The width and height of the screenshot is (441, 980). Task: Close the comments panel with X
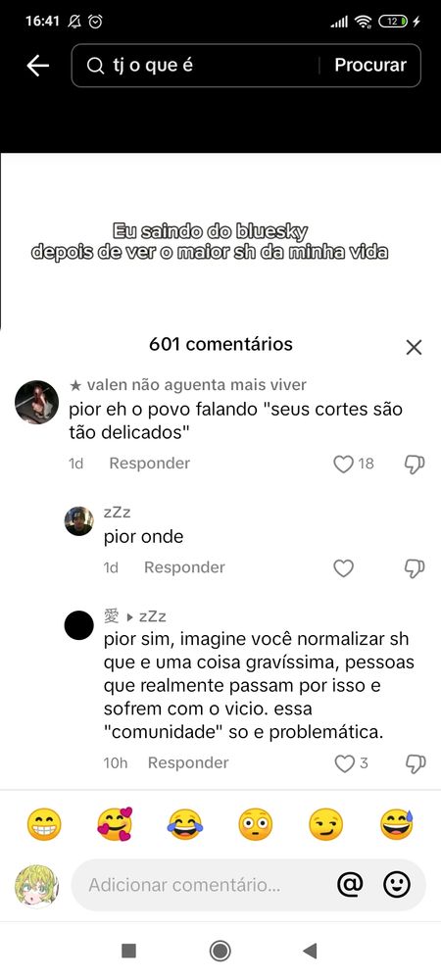pos(415,347)
